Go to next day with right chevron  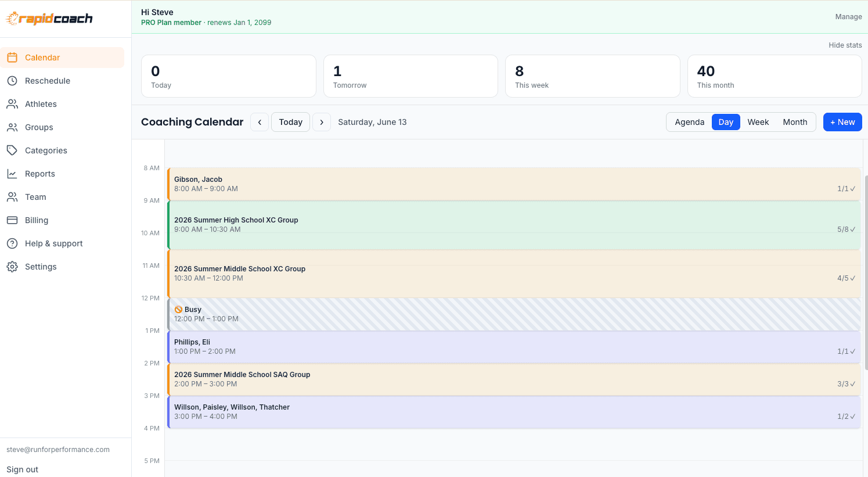click(x=322, y=122)
